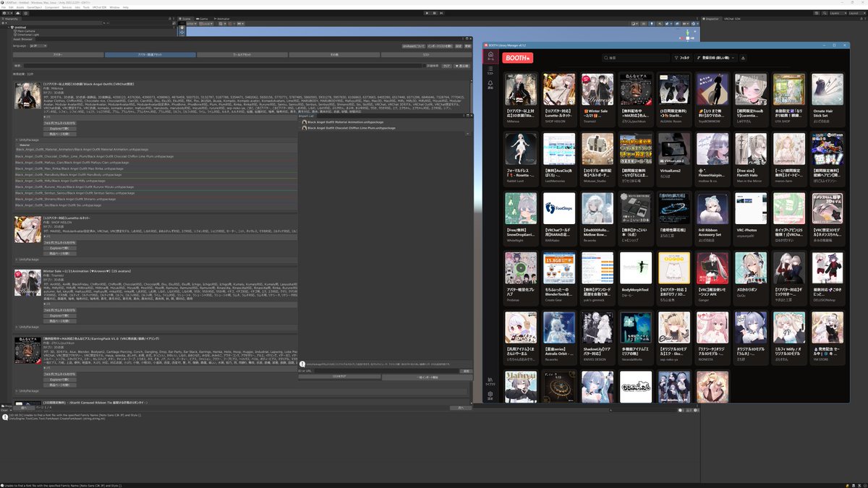Switch to the Scene tab
The image size is (868, 488).
click(x=187, y=19)
